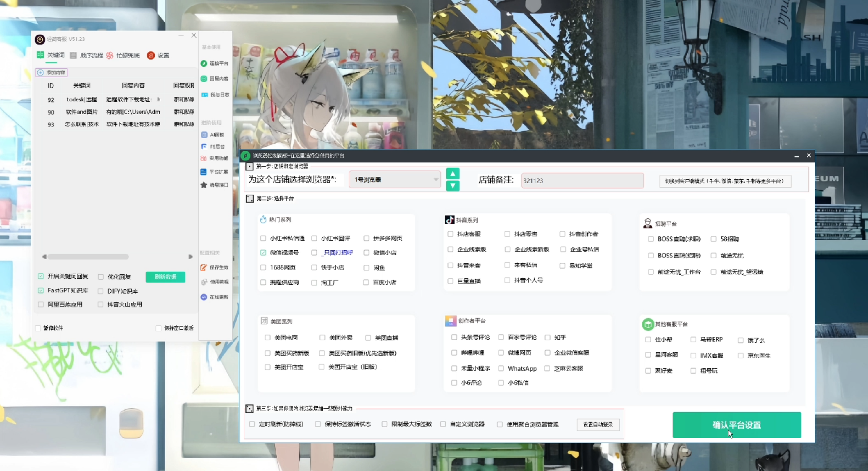
Task: Check the 小红书私信通 checkbox
Action: pyautogui.click(x=263, y=238)
